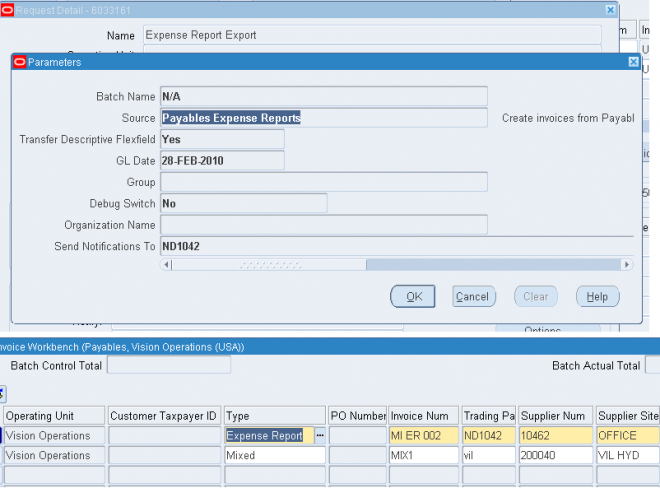
Task: Click the Type column header
Action: tap(275, 416)
